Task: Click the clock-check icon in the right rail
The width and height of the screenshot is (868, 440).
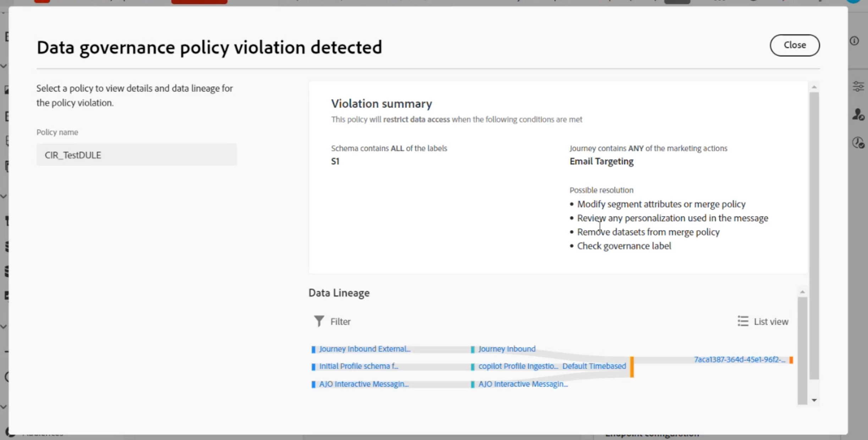Action: pos(858,143)
